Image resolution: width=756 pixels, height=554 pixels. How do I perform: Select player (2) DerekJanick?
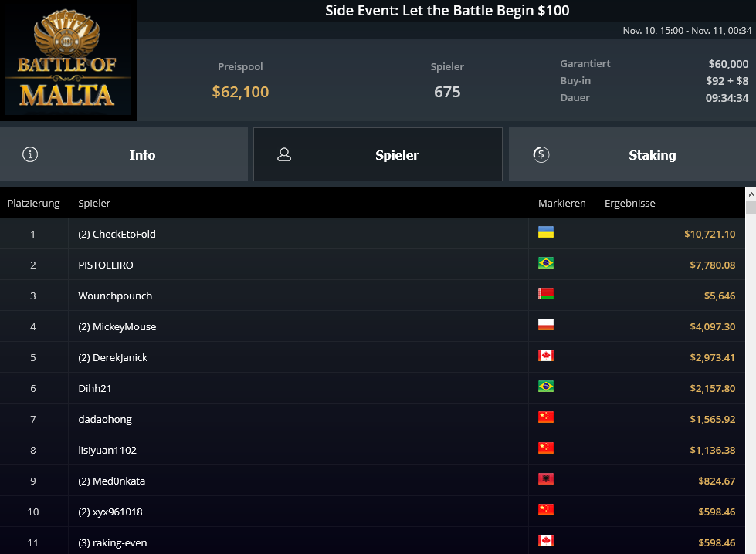pos(113,357)
